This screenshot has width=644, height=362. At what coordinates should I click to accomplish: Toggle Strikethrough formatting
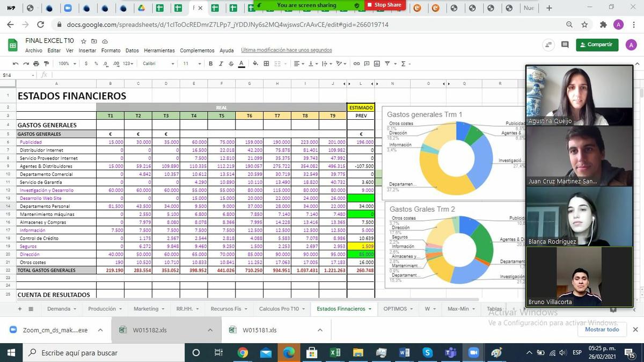coord(231,63)
